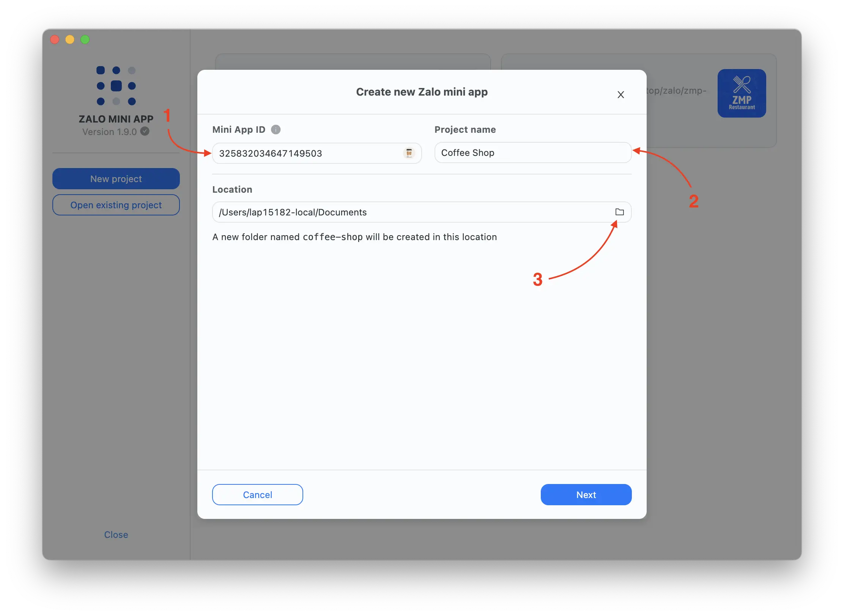Click the version check badge icon

145,131
